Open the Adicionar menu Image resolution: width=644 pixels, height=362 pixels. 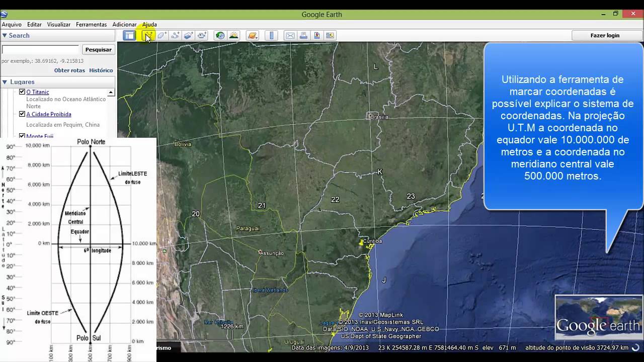[124, 24]
